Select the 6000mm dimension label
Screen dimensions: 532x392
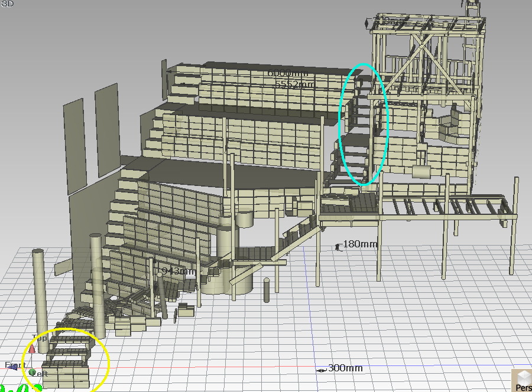[x=288, y=73]
